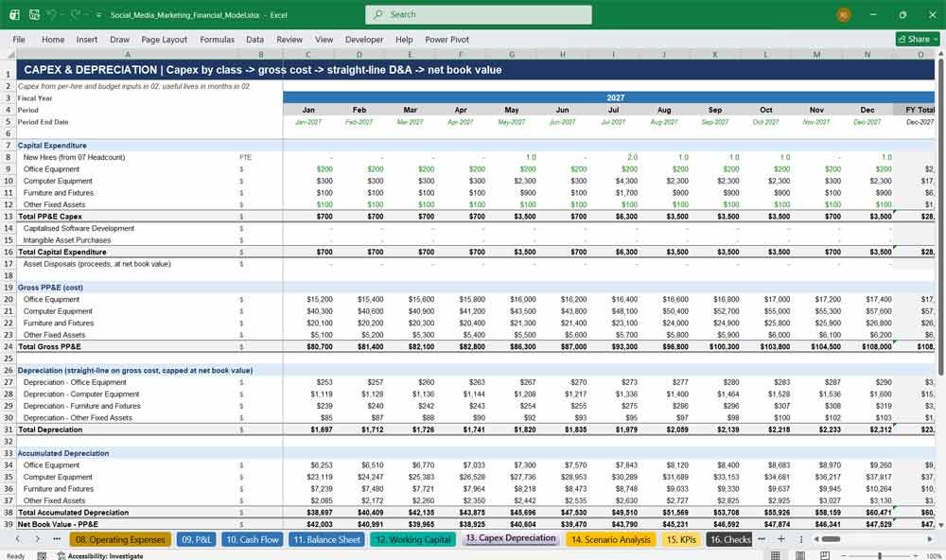Viewport: 946px width, 560px height.
Task: Select row 31 header
Action: click(9, 429)
